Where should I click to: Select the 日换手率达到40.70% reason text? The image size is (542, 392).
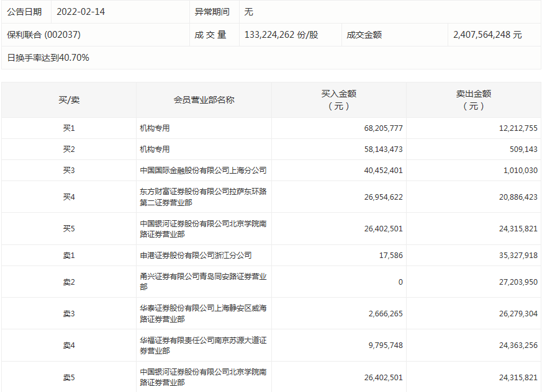point(48,58)
